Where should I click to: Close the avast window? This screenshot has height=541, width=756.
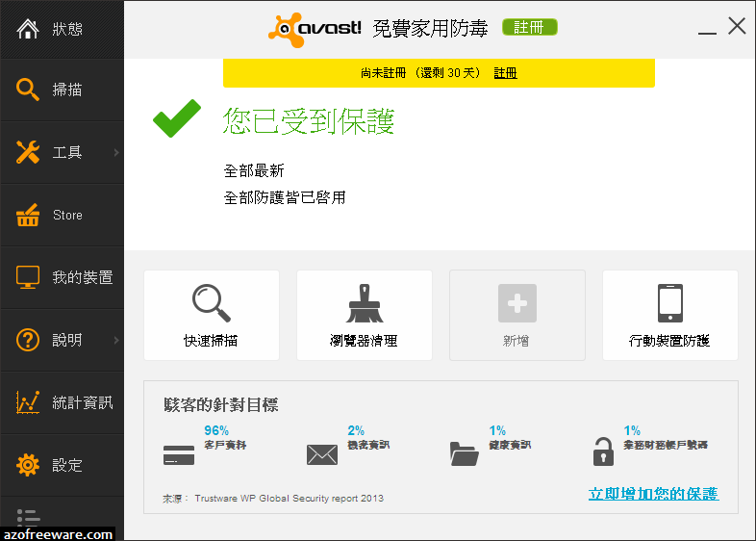pos(737,26)
